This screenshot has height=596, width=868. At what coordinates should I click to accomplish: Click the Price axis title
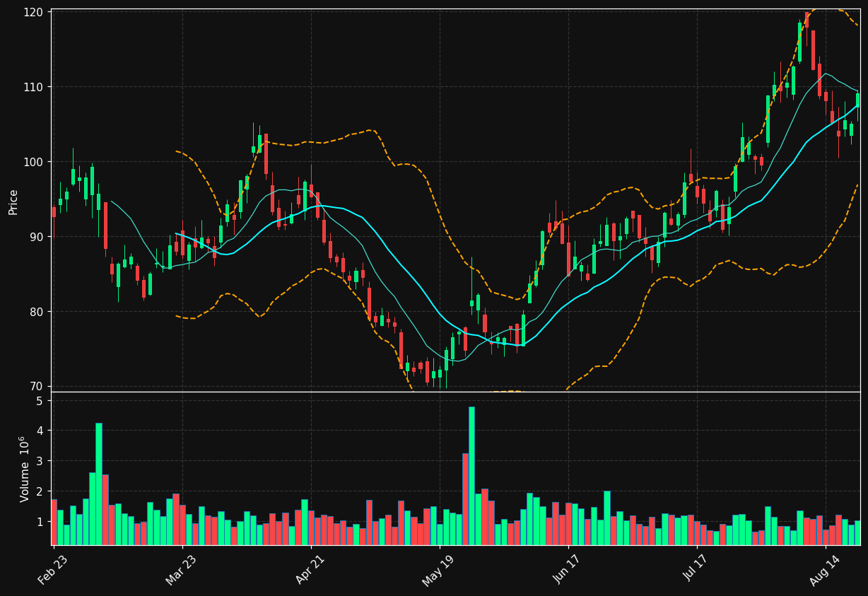click(x=13, y=201)
